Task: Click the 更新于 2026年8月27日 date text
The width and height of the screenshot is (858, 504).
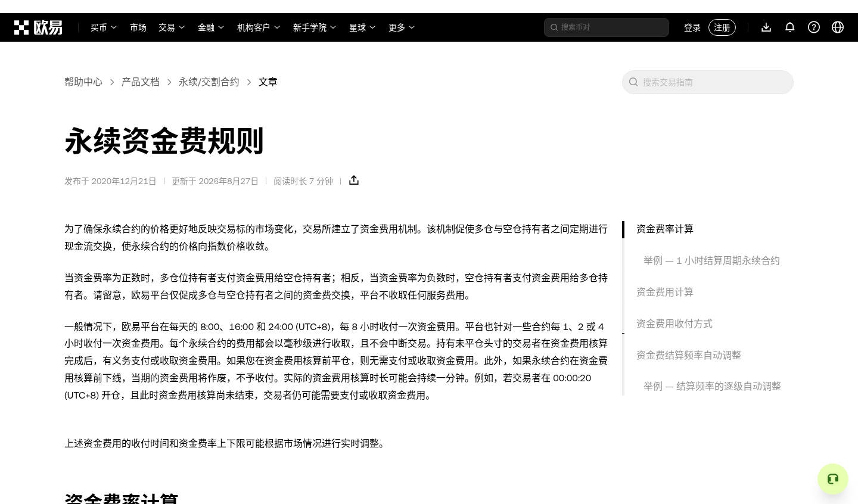Action: point(215,181)
